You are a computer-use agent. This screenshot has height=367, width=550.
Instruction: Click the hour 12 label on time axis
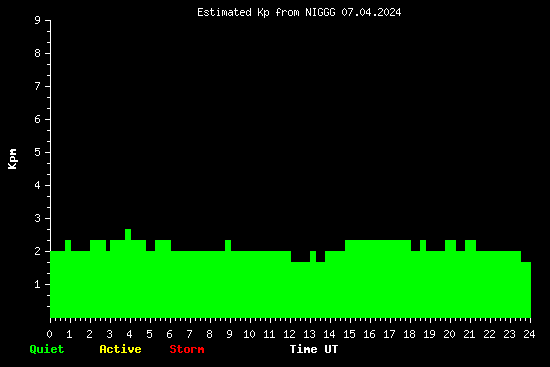(x=289, y=334)
